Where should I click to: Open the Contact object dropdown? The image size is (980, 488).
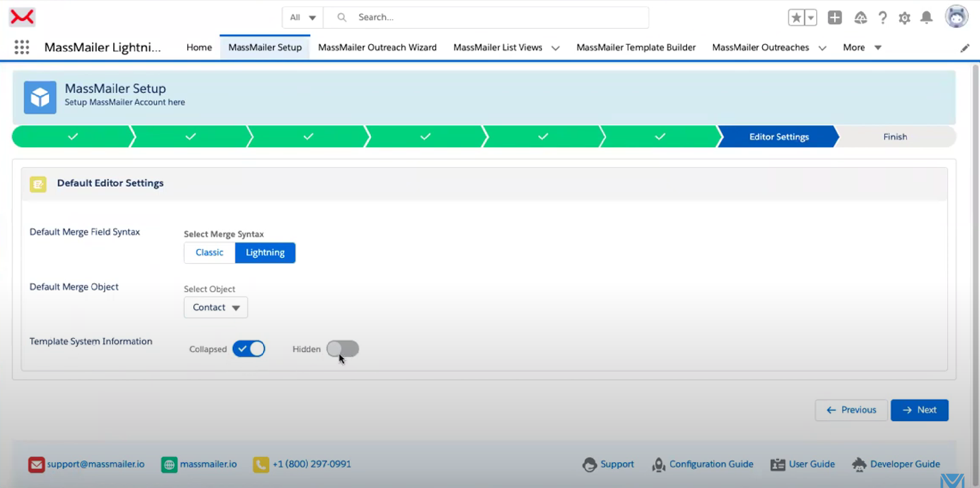pyautogui.click(x=216, y=307)
